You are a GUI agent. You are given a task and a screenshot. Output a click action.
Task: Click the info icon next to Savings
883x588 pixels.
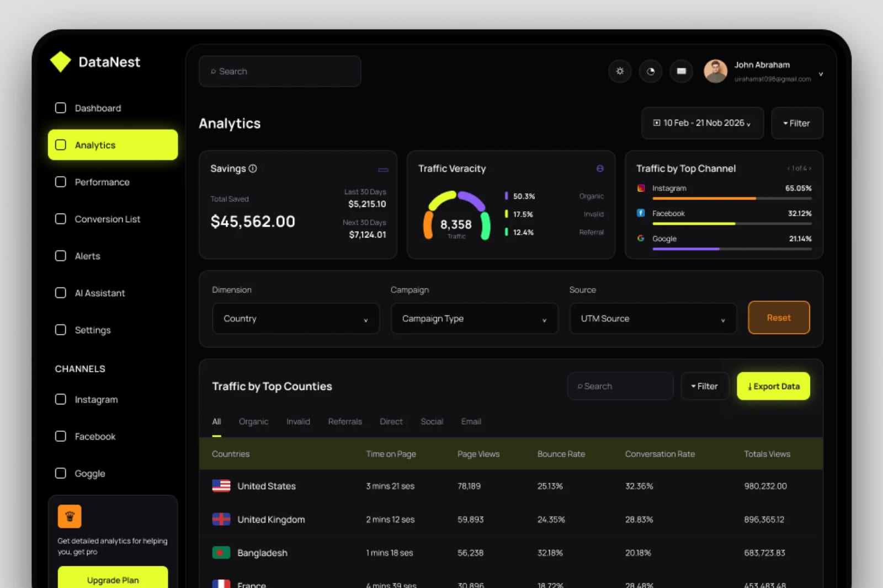(x=253, y=169)
